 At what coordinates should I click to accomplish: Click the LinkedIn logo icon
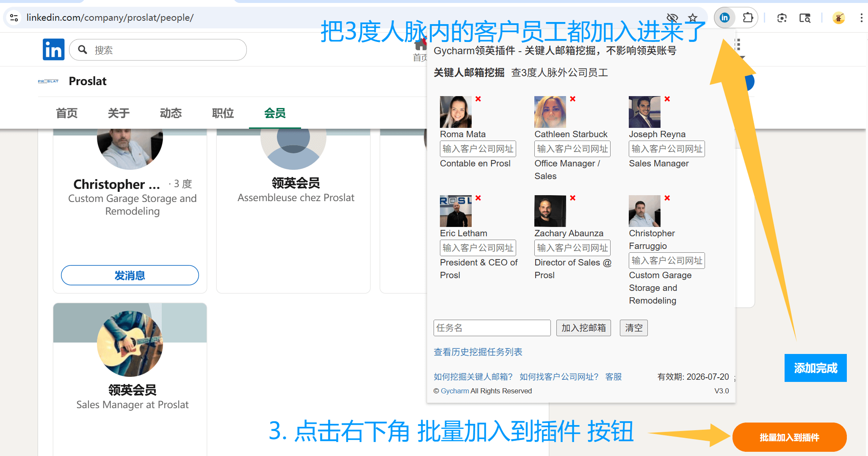tap(53, 50)
